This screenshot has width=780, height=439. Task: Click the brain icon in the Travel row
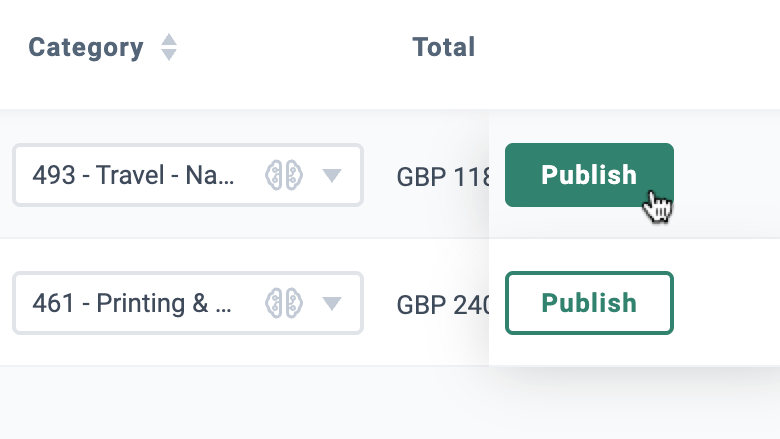[x=284, y=175]
